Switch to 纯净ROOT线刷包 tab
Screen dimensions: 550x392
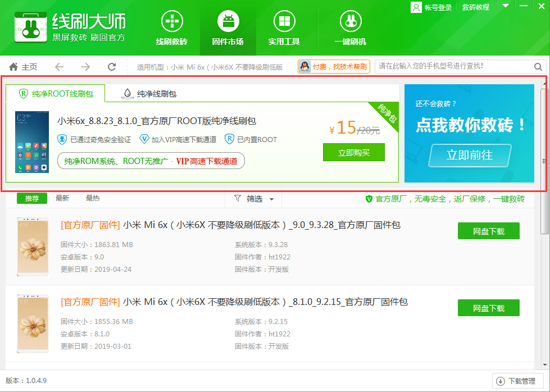(x=55, y=94)
